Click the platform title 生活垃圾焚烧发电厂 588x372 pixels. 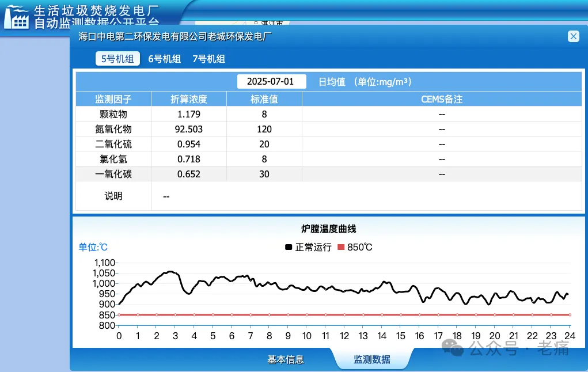click(97, 10)
